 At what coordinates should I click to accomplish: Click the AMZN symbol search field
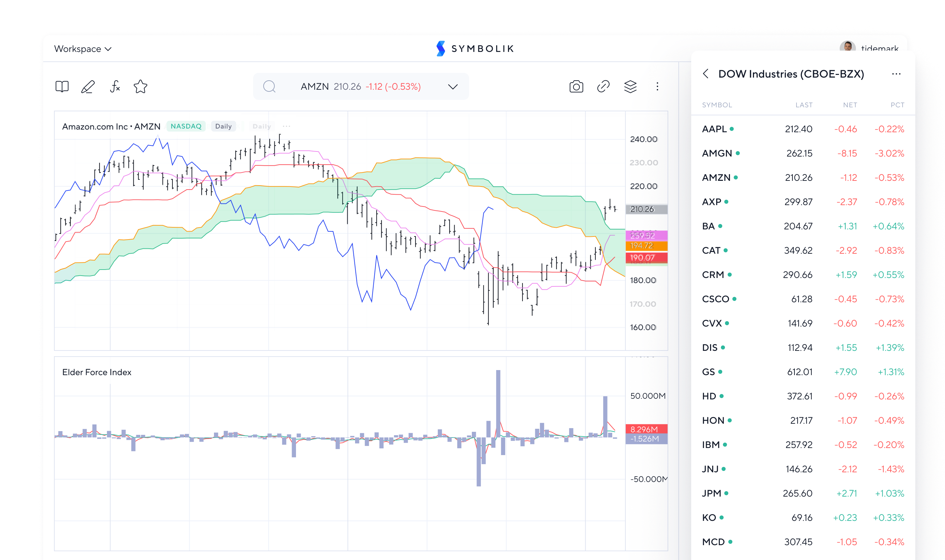(361, 86)
